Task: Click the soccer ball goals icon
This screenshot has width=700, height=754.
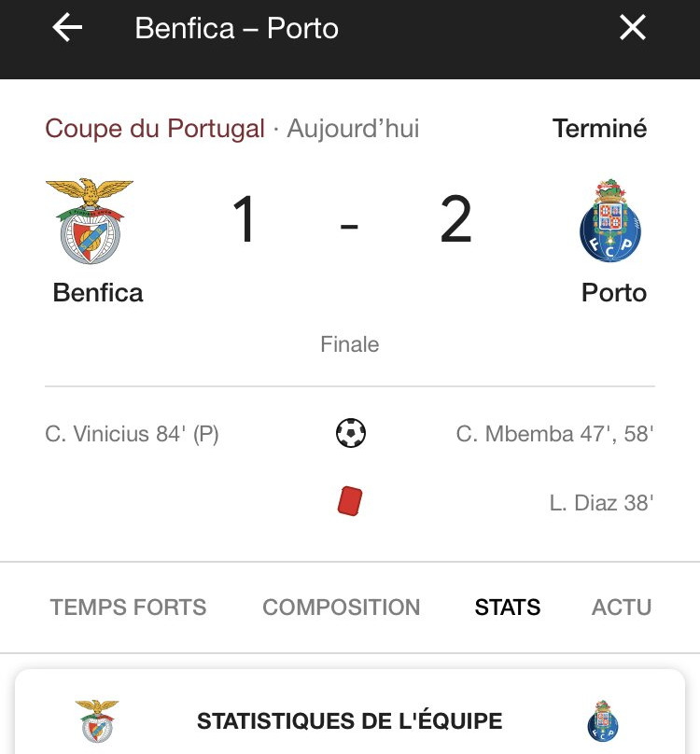Action: coord(351,433)
